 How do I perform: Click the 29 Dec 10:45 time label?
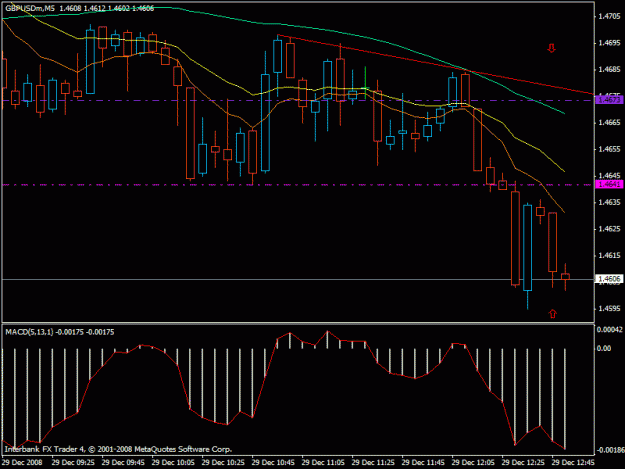tap(273, 462)
